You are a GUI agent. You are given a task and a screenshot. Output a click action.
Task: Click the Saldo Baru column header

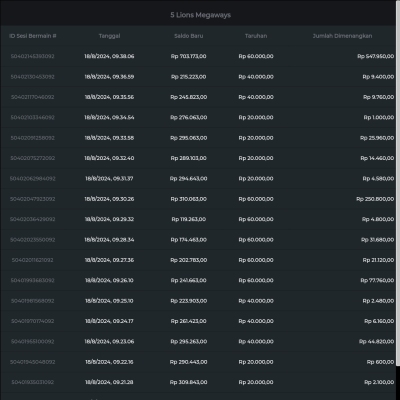(189, 36)
